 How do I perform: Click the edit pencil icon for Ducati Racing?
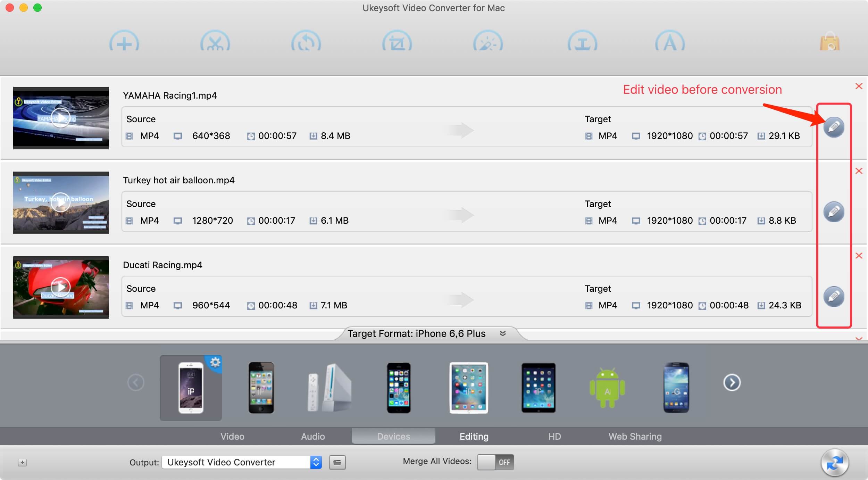click(x=833, y=296)
